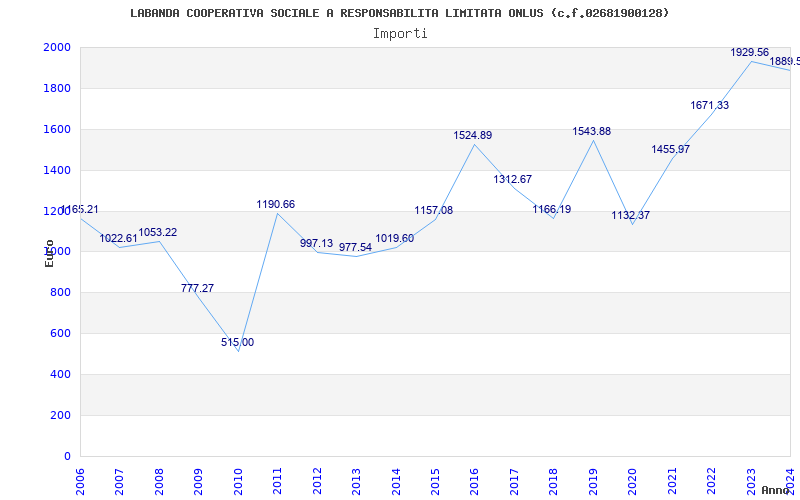Select the data label 997.13
This screenshot has height=500, width=800.
[316, 243]
